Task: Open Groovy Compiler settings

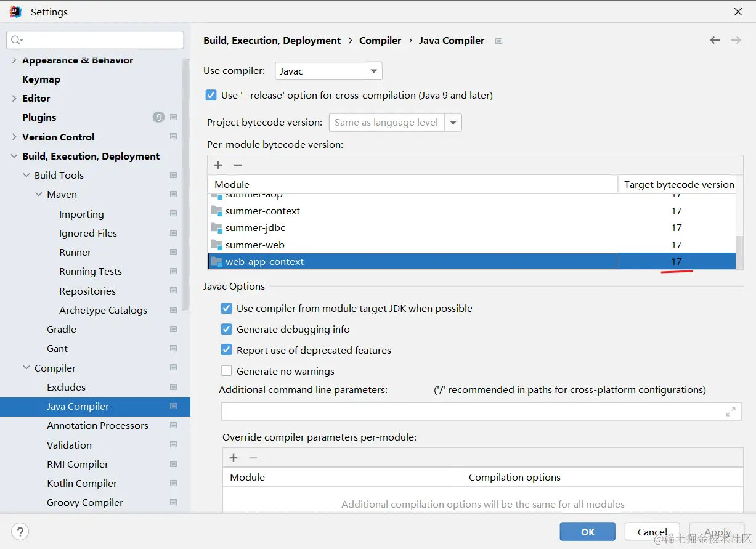Action: 85,502
